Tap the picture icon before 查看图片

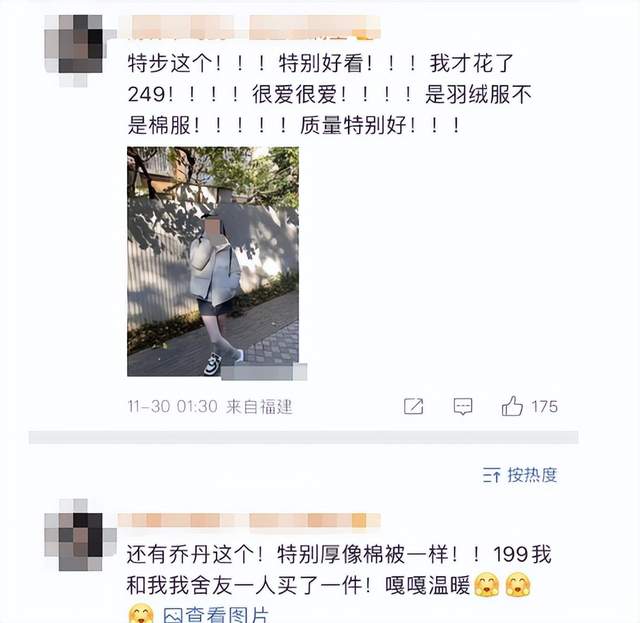pos(173,615)
